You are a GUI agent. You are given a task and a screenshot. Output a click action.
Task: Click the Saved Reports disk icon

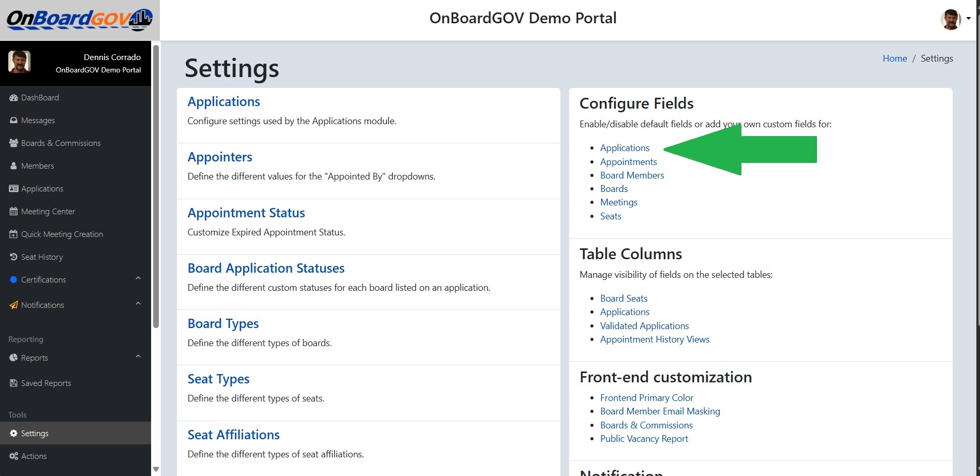tap(13, 383)
